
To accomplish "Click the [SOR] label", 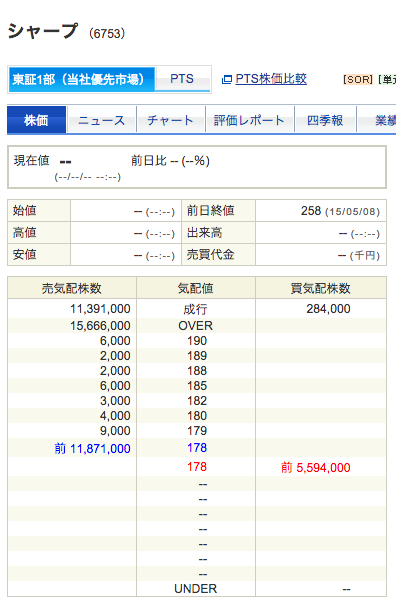I will pyautogui.click(x=358, y=80).
